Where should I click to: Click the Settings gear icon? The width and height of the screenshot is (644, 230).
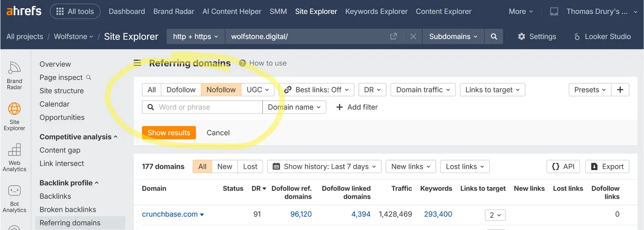(522, 36)
